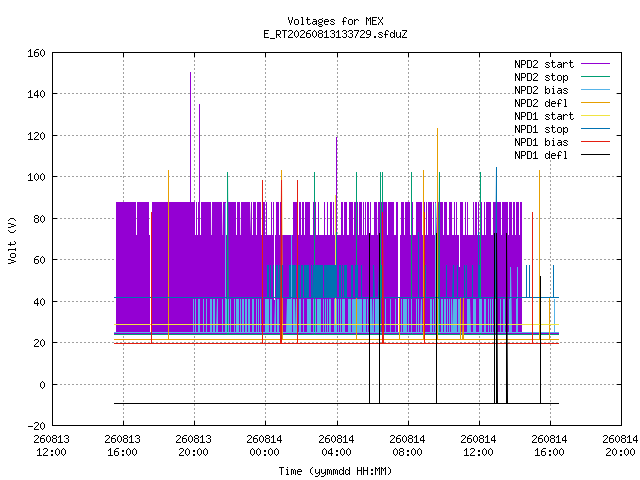The image size is (640, 480).
Task: Click the y-axis tick value 80
Action: (x=39, y=219)
